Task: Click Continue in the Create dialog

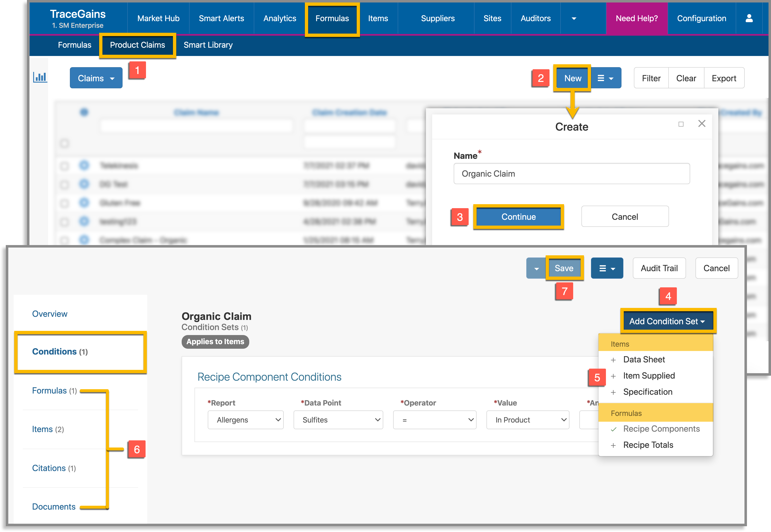Action: (518, 217)
